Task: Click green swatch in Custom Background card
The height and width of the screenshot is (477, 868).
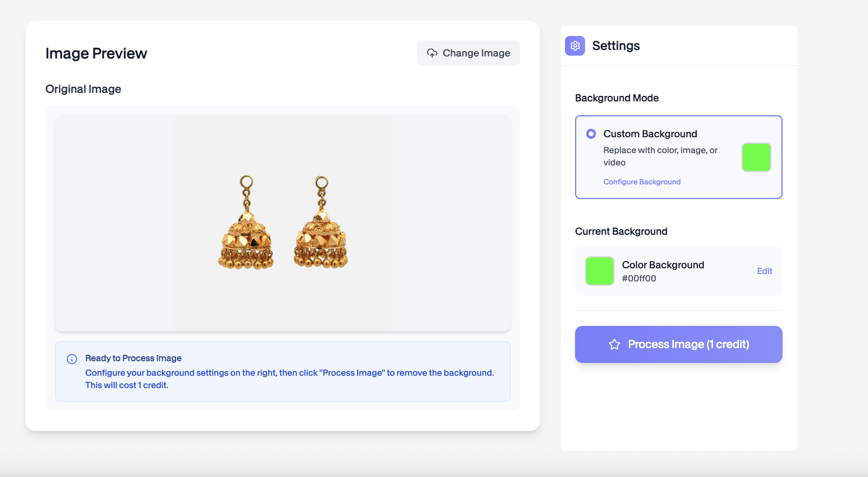Action: (756, 157)
